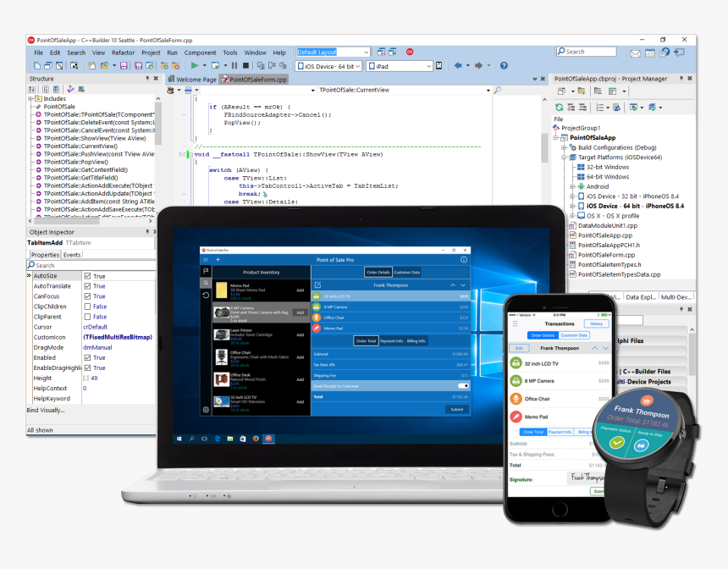Switch to the Events tab in Object Inspector

[x=72, y=255]
